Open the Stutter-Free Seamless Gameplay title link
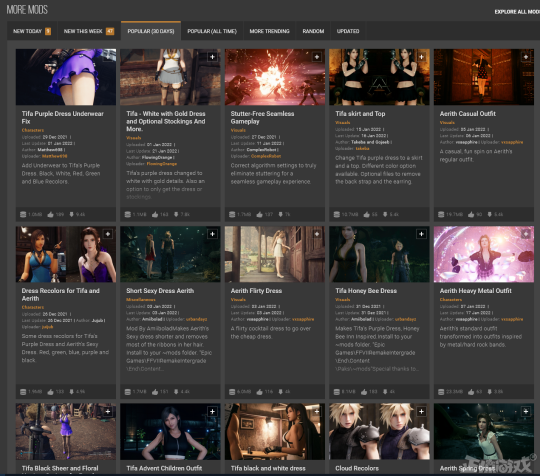This screenshot has height=476, width=540. pyautogui.click(x=262, y=117)
